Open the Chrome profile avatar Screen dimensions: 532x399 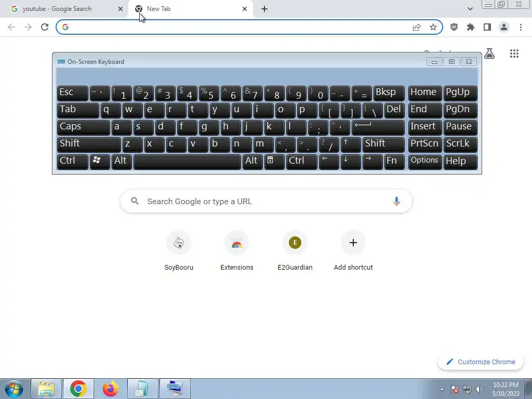click(504, 27)
